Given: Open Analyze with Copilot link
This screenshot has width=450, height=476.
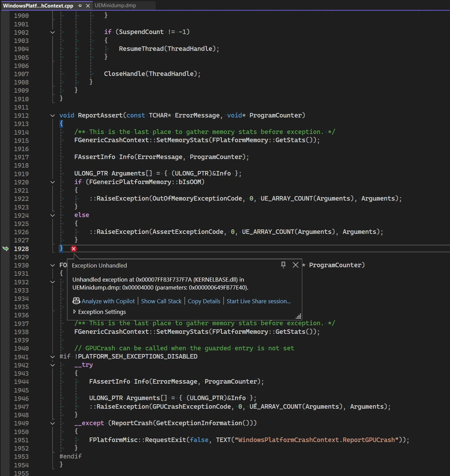Looking at the screenshot, I should [x=108, y=301].
